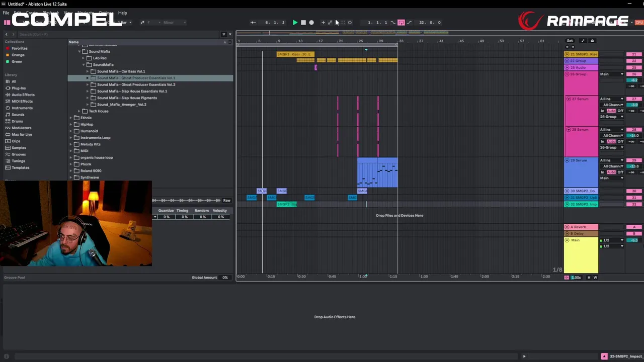The width and height of the screenshot is (644, 362).
Task: Select the Roland 9090 folder
Action: tap(91, 171)
